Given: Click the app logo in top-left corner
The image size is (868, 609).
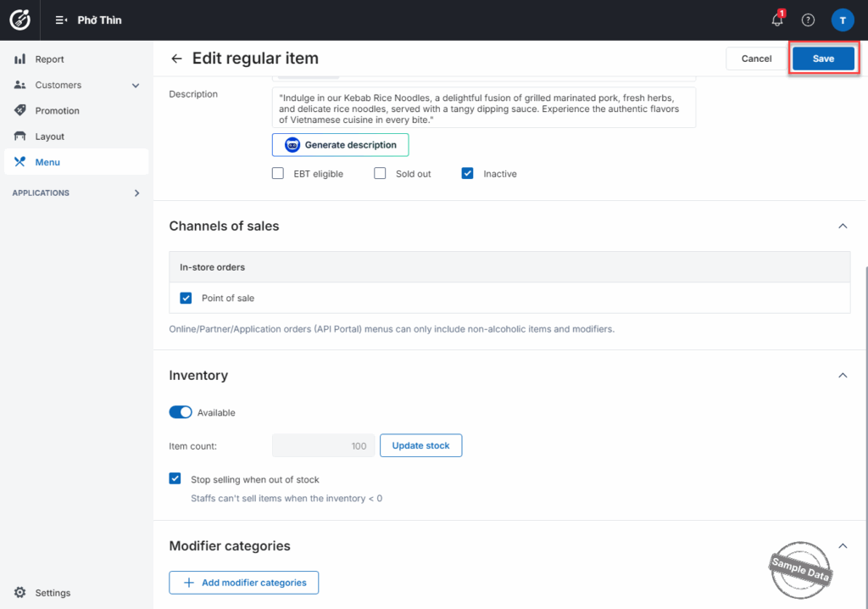Looking at the screenshot, I should tap(19, 20).
